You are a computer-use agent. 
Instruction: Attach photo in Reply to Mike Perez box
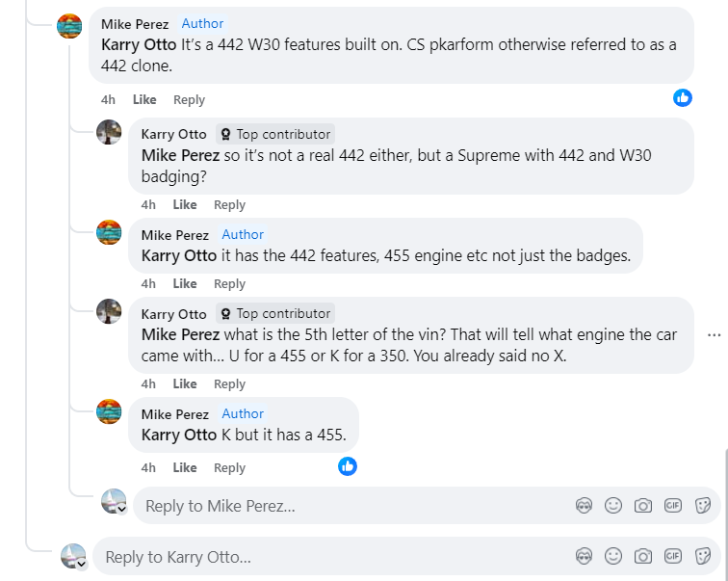[x=642, y=506]
